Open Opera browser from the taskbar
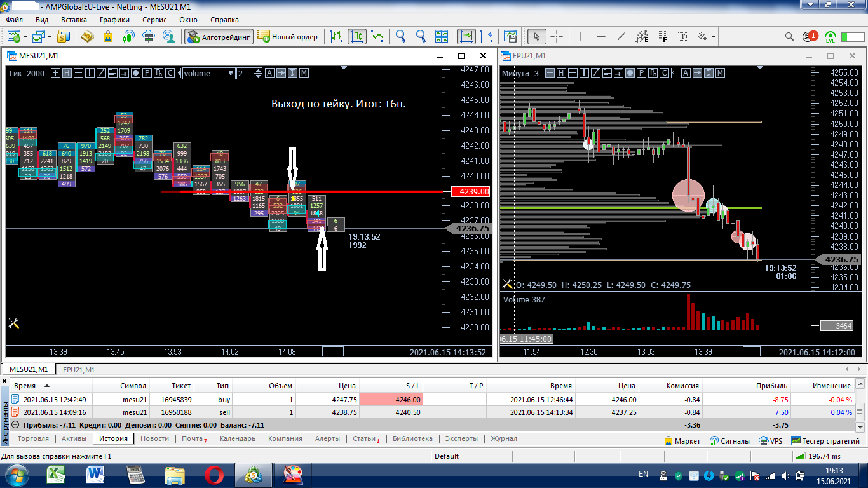Image resolution: width=868 pixels, height=488 pixels. (x=214, y=474)
